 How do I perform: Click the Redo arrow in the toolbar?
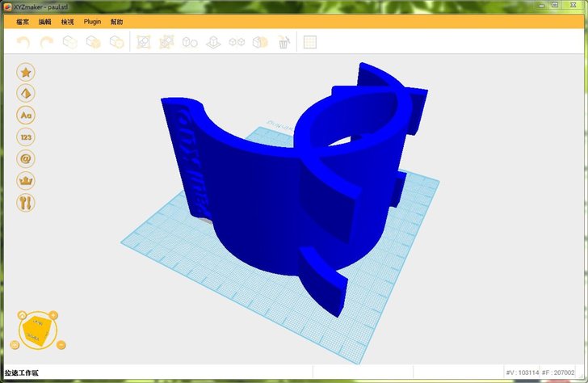click(x=47, y=42)
